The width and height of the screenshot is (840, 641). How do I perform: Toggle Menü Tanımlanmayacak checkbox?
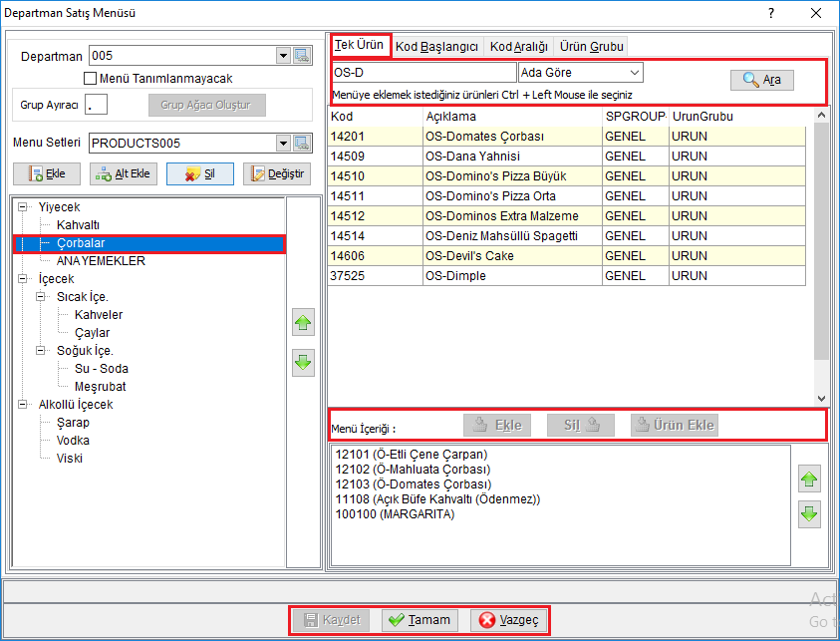[x=90, y=78]
